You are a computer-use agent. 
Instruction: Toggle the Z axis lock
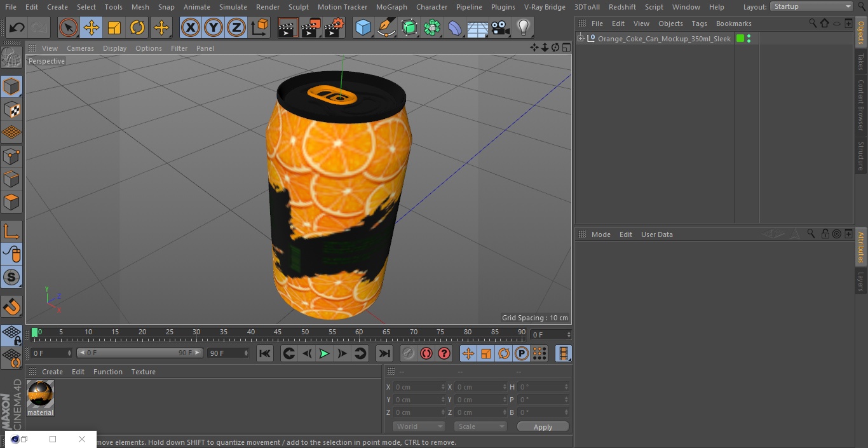point(236,27)
